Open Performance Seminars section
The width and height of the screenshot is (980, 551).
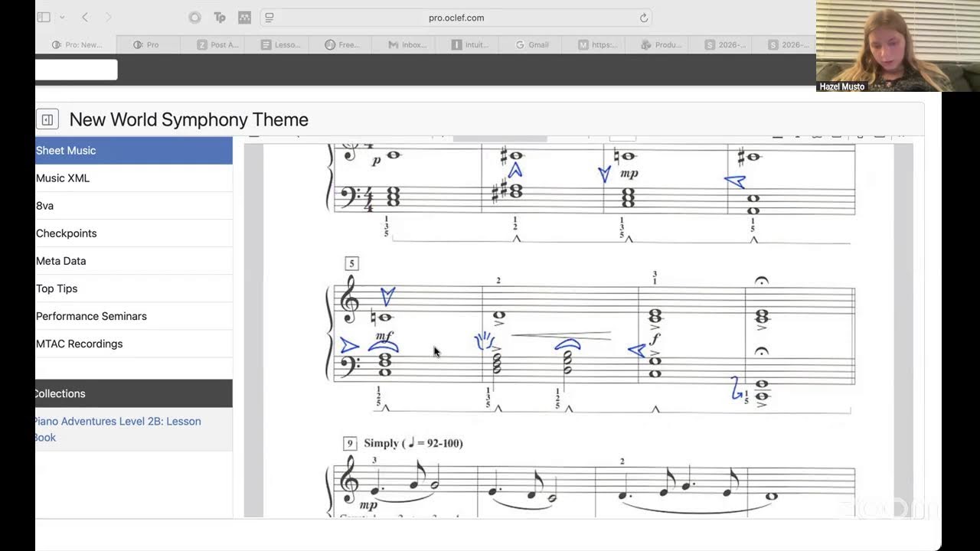(x=134, y=315)
